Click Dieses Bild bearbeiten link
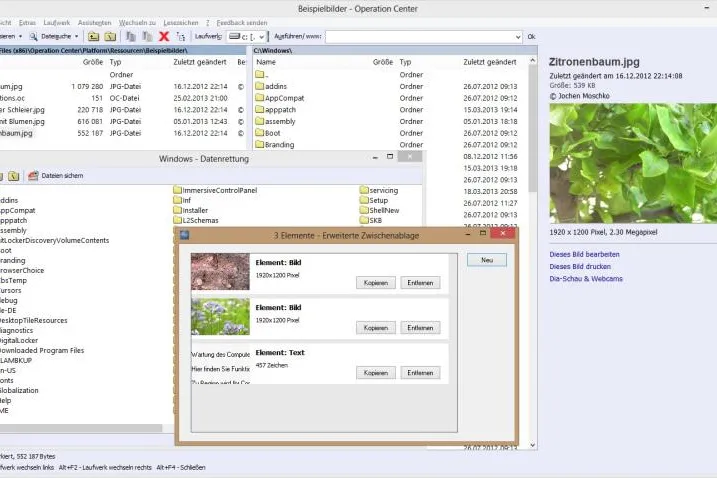The width and height of the screenshot is (717, 478). (x=584, y=254)
